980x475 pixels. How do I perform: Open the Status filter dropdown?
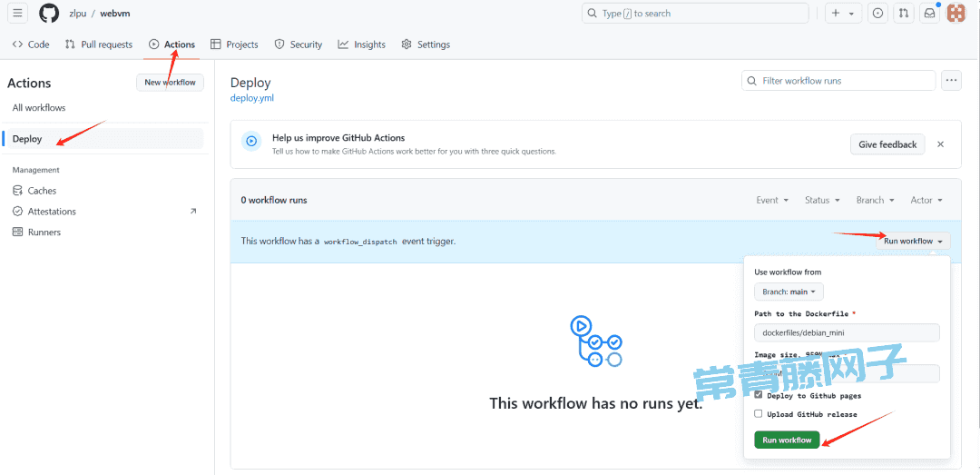(822, 201)
